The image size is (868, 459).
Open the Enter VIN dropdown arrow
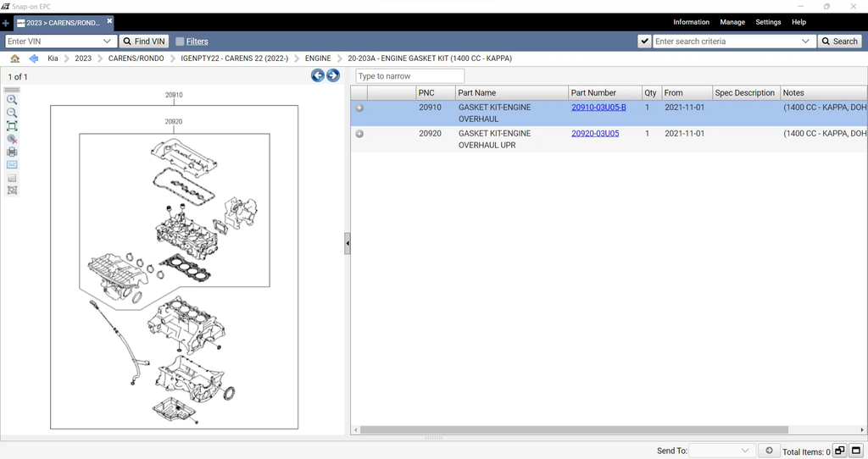point(108,41)
